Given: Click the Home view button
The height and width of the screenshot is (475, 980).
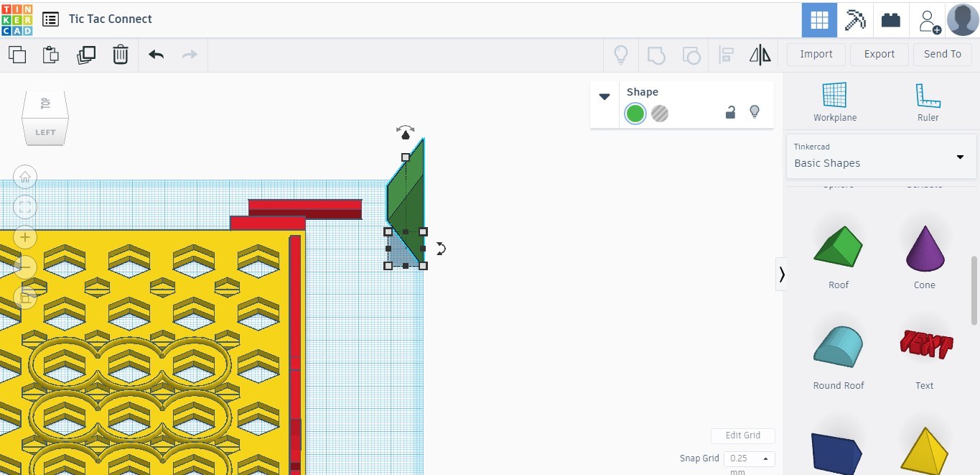Looking at the screenshot, I should 25,177.
